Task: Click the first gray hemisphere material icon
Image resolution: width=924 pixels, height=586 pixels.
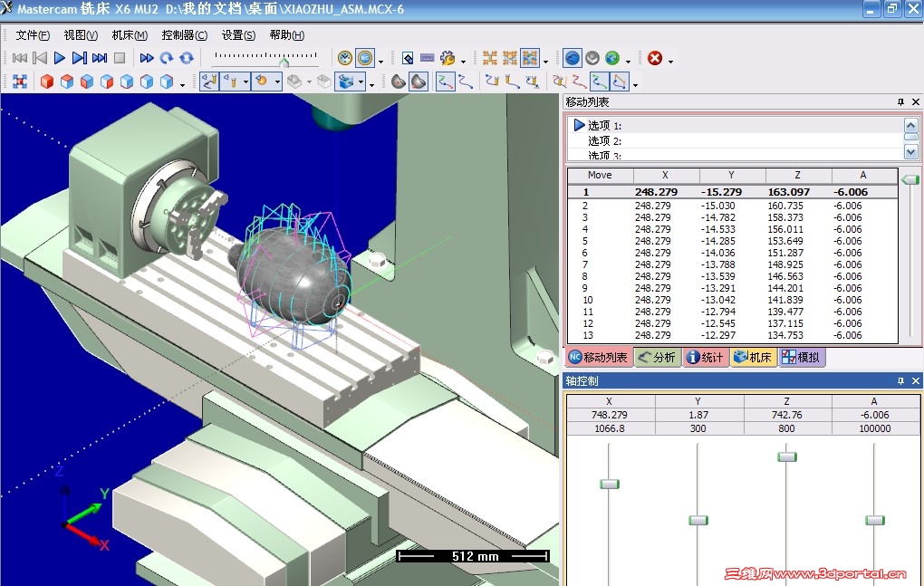Action: pyautogui.click(x=399, y=82)
